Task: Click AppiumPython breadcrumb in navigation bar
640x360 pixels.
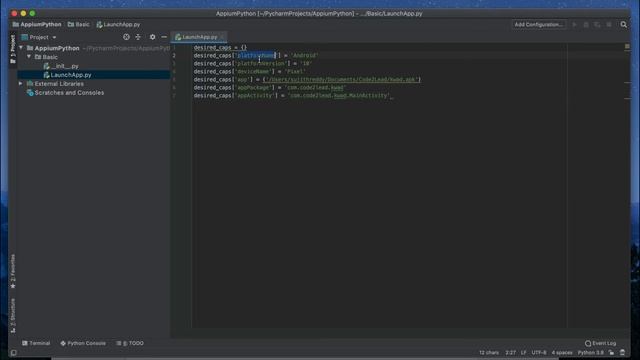Action: [37, 24]
